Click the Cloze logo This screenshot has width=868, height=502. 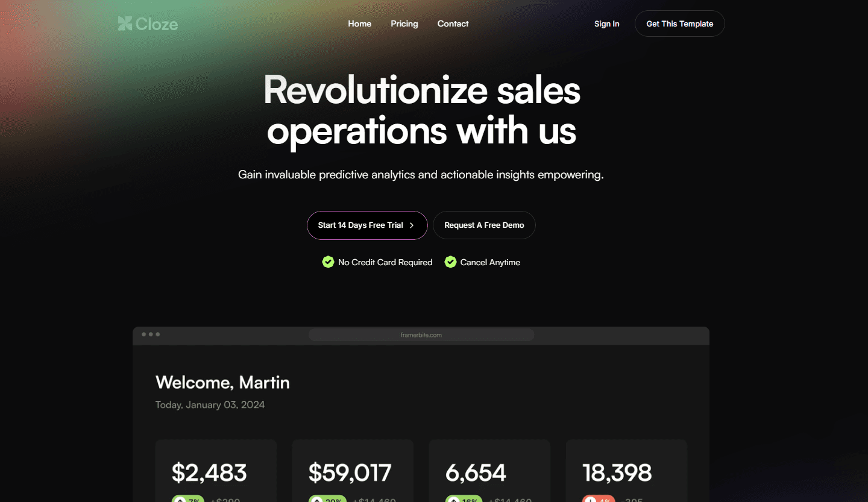148,24
